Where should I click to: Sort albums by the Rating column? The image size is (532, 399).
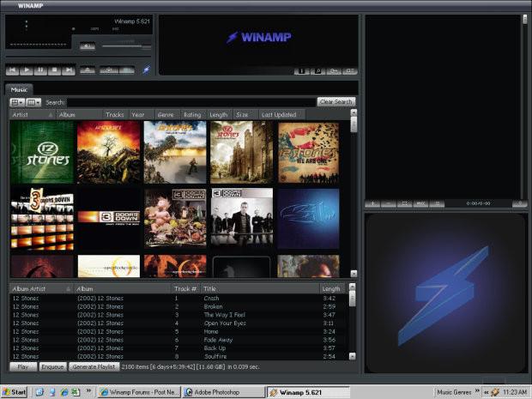click(193, 115)
